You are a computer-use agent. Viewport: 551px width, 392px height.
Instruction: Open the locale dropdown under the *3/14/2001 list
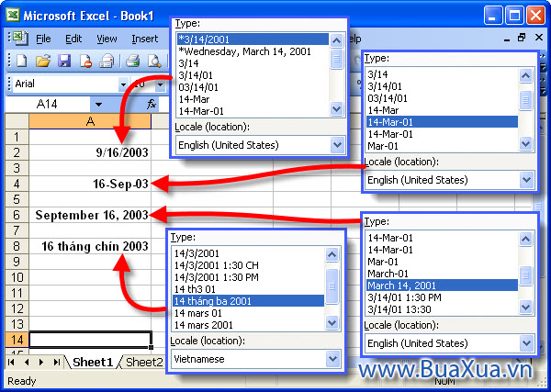pos(337,145)
